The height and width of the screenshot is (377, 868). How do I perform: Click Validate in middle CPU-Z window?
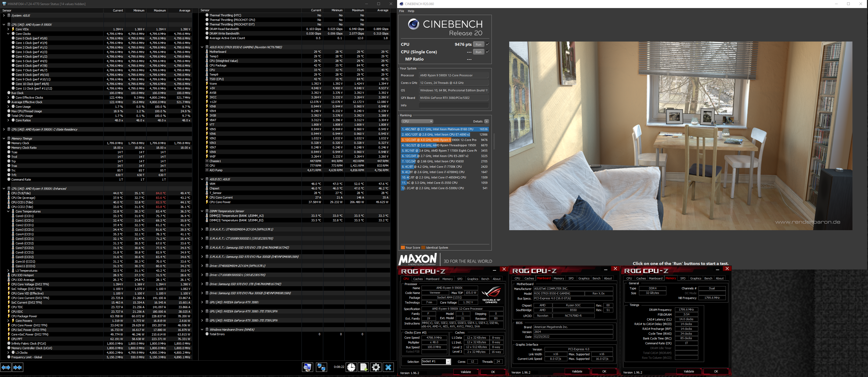(x=577, y=371)
